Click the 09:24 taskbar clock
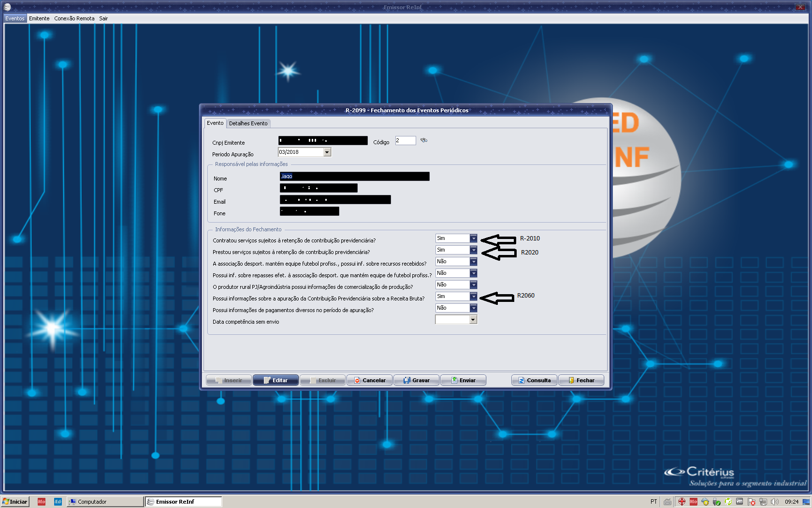The height and width of the screenshot is (508, 812). [x=792, y=502]
